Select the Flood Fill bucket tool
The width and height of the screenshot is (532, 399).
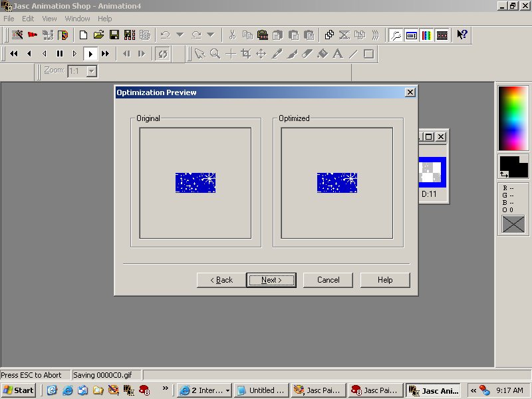[x=323, y=54]
